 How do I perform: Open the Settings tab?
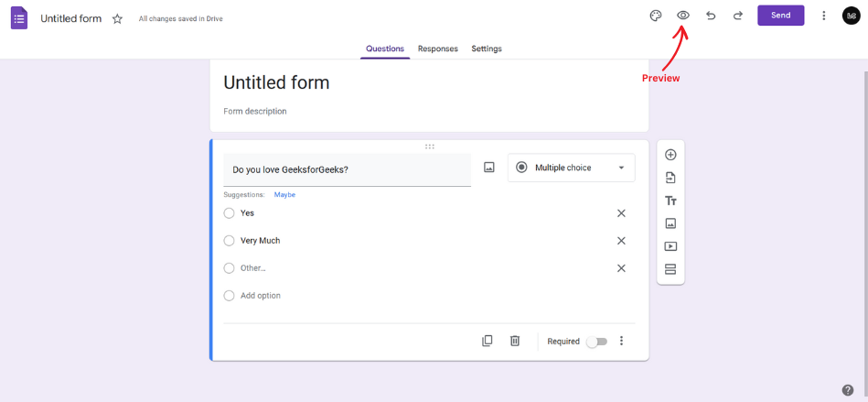point(487,49)
